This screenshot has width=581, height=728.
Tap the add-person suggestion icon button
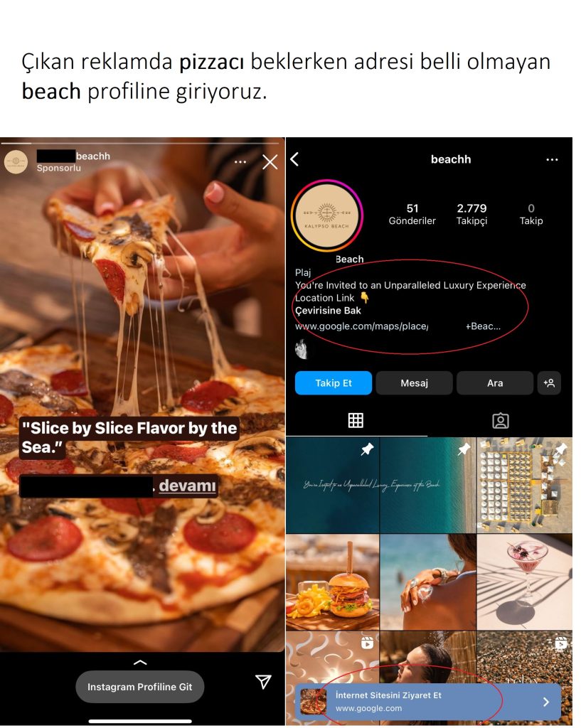coord(549,383)
